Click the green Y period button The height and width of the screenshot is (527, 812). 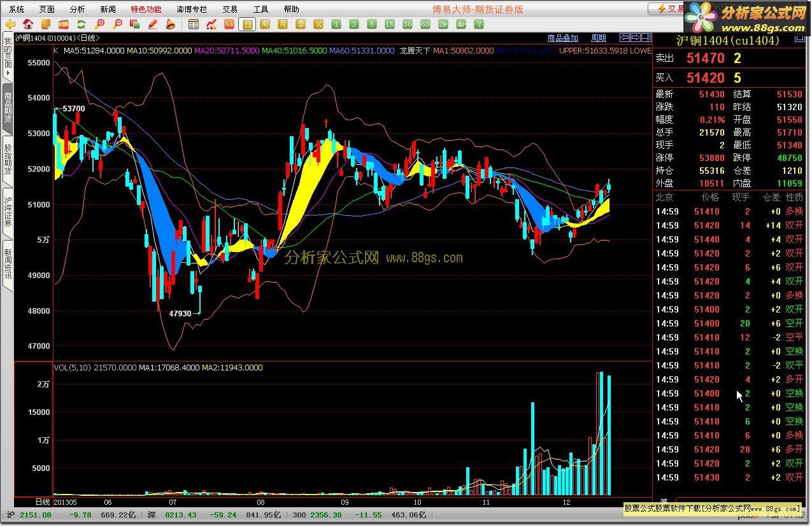(x=479, y=24)
